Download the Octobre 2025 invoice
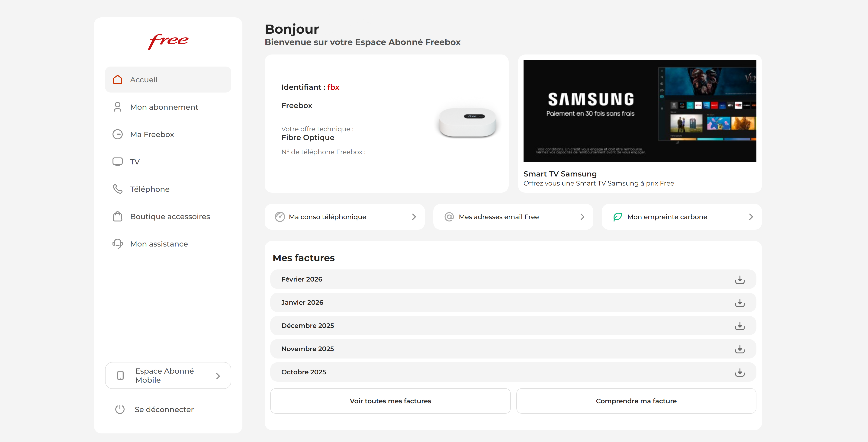The image size is (868, 442). (x=740, y=372)
